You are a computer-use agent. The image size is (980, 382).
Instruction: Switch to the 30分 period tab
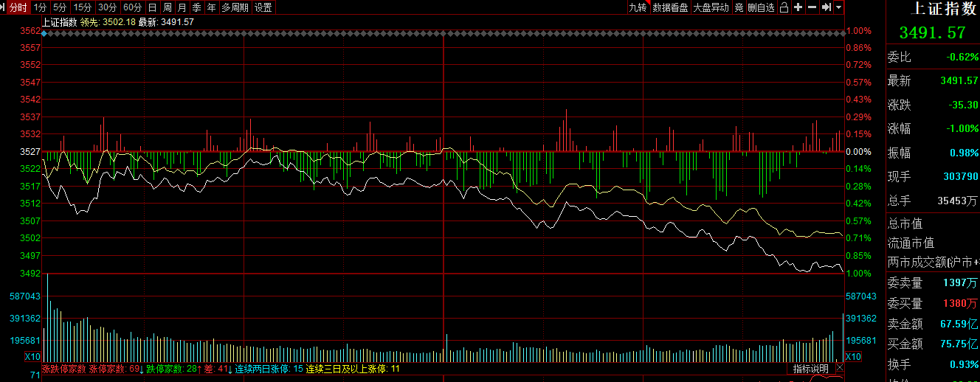(107, 7)
